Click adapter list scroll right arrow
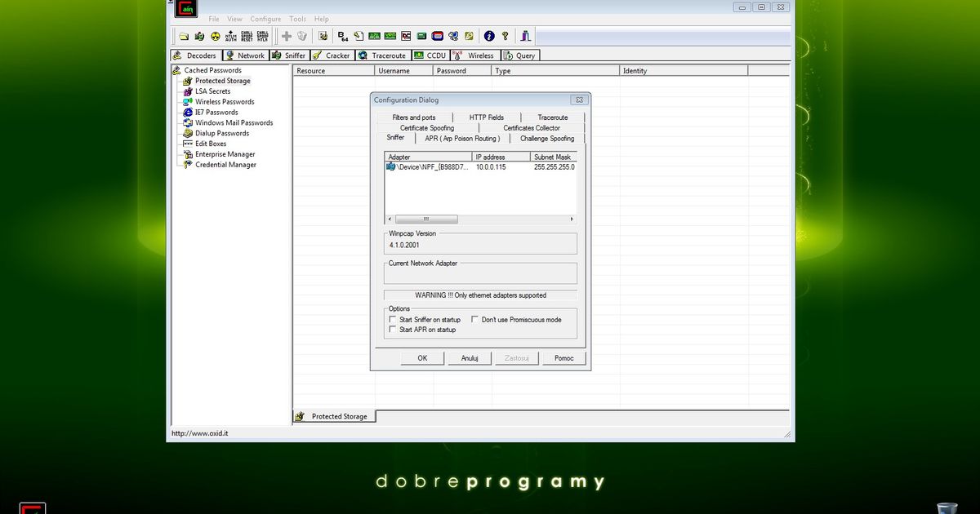Screen dimensions: 980x514 (x=572, y=219)
